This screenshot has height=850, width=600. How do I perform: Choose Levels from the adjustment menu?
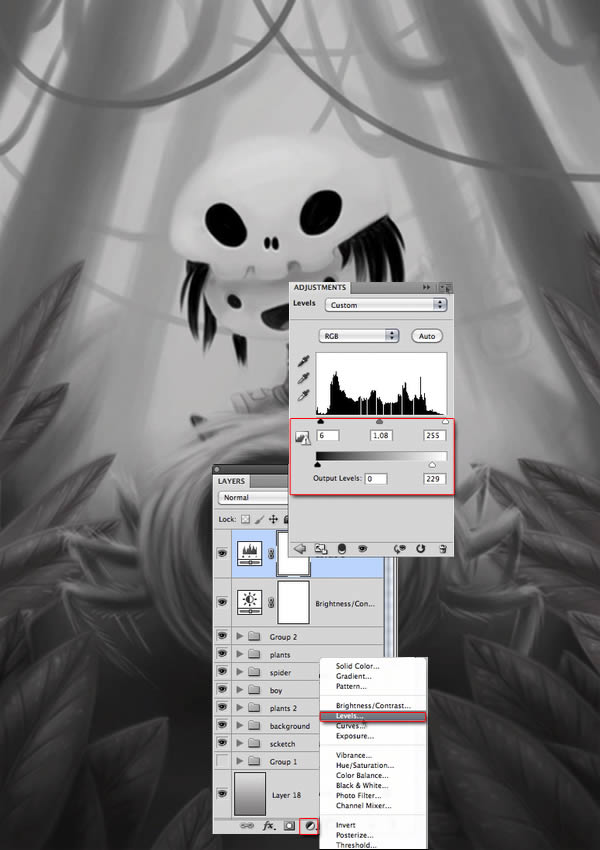373,716
